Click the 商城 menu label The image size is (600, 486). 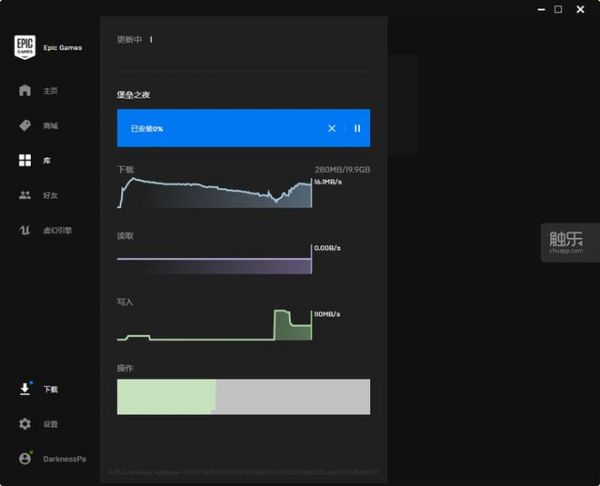click(50, 126)
